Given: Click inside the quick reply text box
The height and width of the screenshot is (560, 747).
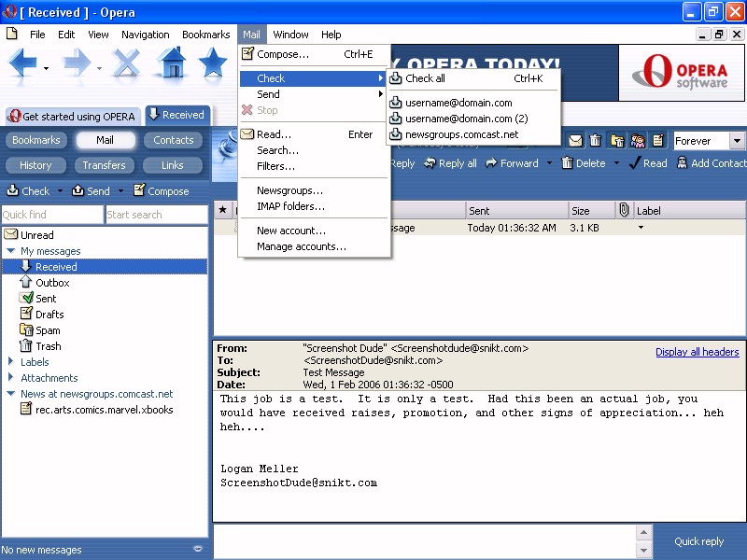Looking at the screenshot, I should 424,541.
